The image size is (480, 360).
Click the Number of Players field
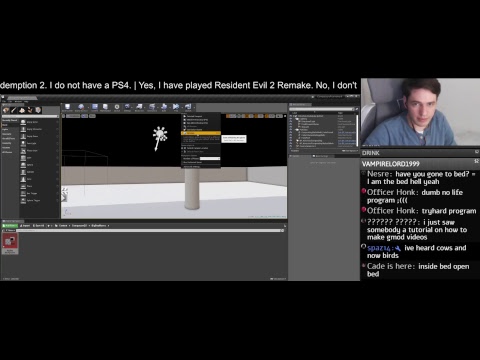tap(210, 159)
